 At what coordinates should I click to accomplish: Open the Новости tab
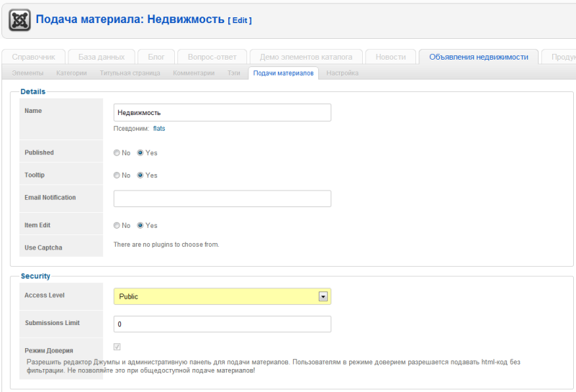pyautogui.click(x=390, y=57)
